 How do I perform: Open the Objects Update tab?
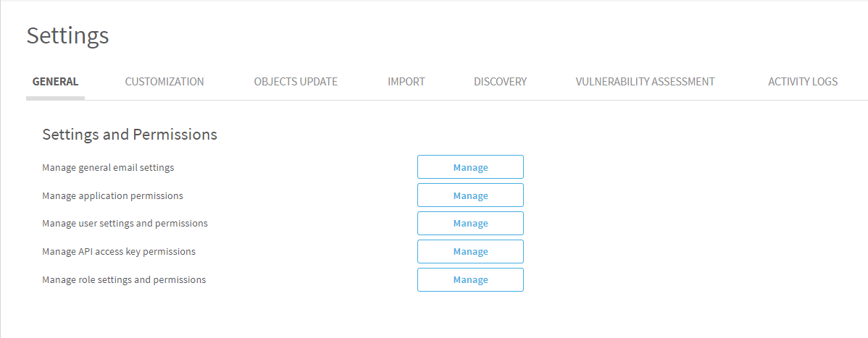[296, 82]
